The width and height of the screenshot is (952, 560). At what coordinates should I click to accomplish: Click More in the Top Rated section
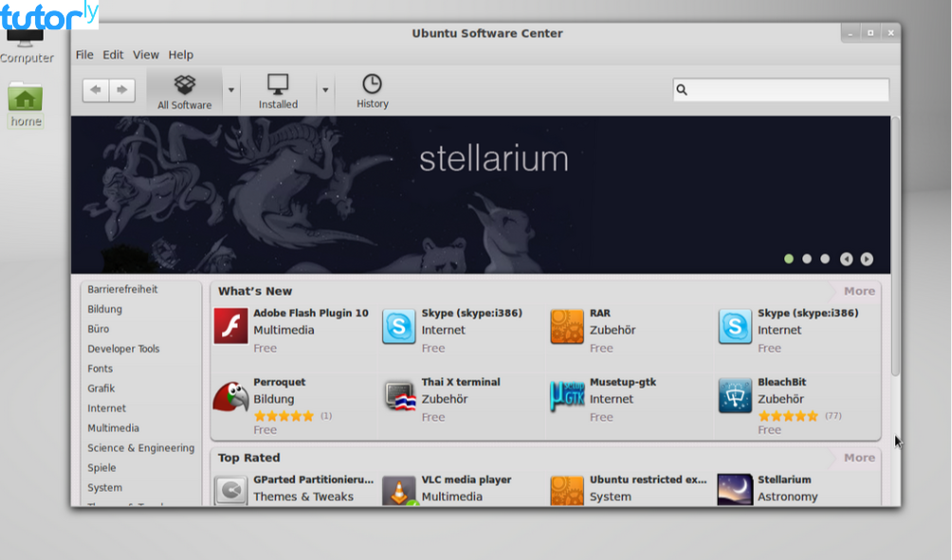coord(859,458)
